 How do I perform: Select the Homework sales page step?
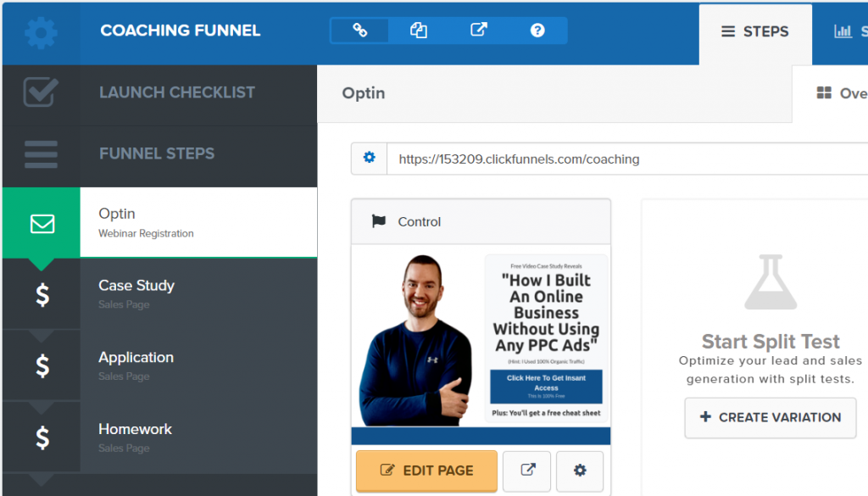click(x=198, y=437)
